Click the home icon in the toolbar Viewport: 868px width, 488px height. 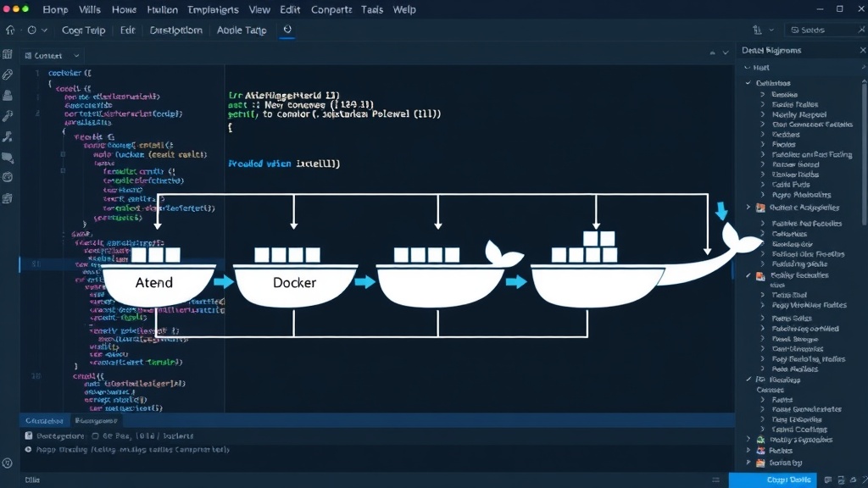(10, 30)
